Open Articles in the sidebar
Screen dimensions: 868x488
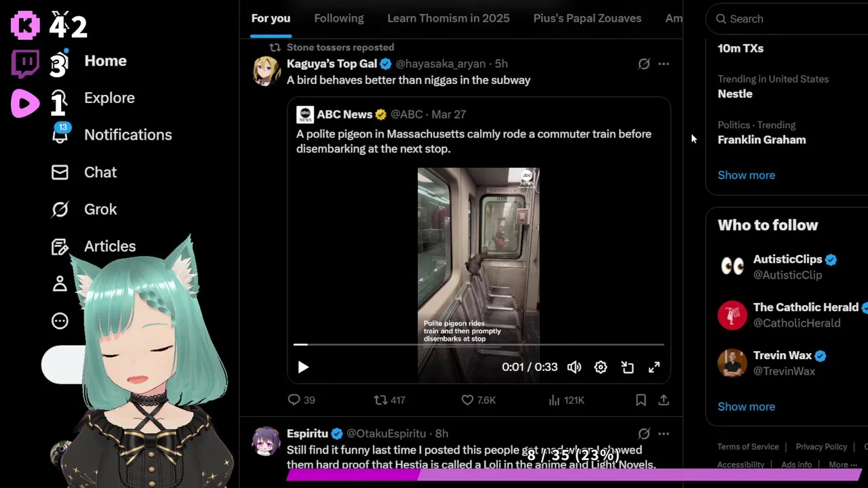(x=110, y=246)
